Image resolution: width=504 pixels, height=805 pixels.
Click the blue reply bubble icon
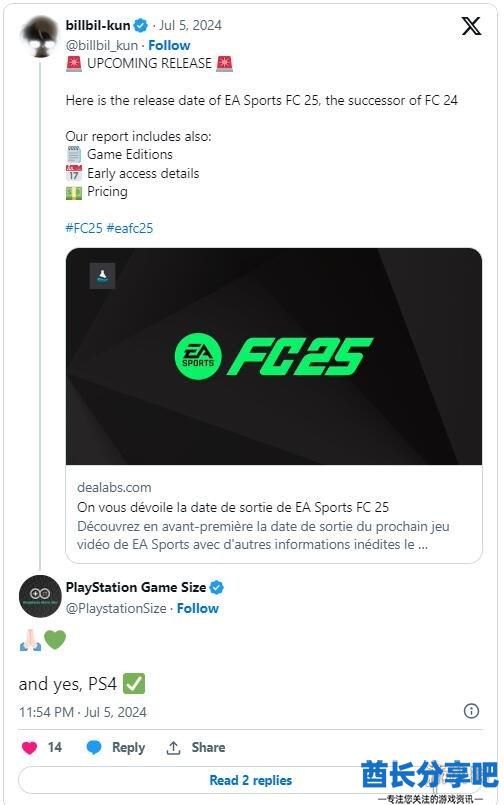[94, 748]
